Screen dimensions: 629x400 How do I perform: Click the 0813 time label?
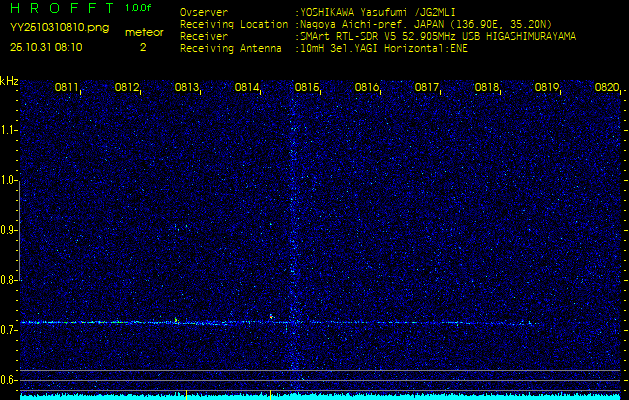187,88
